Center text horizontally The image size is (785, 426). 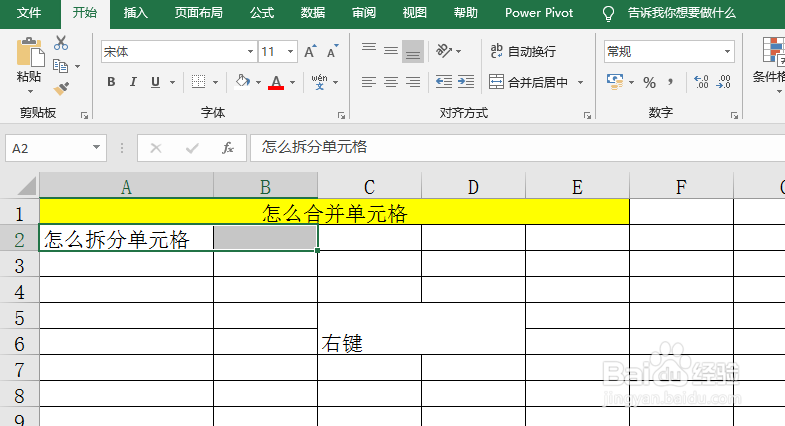391,82
